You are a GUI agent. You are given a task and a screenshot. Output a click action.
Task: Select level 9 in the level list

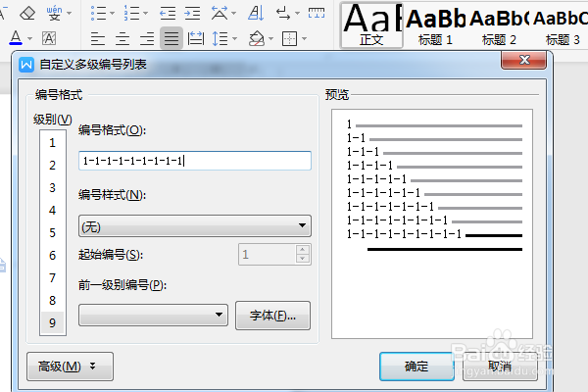(53, 322)
